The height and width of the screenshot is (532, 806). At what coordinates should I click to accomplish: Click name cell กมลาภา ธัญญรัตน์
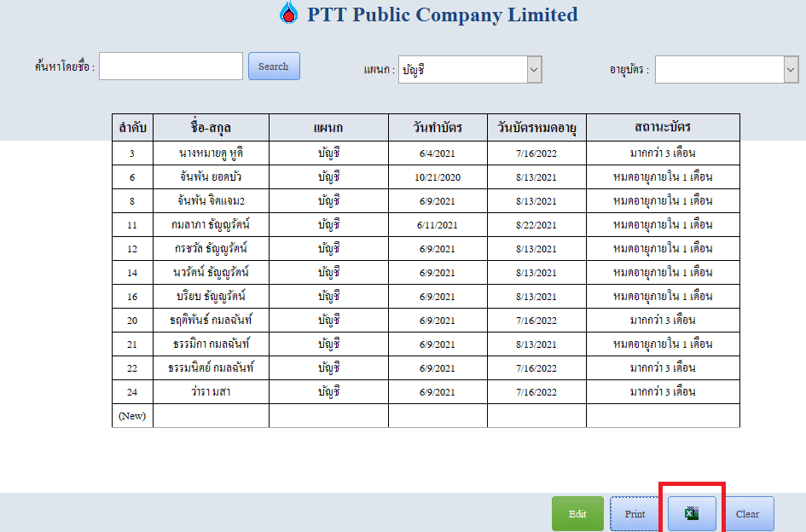[211, 224]
